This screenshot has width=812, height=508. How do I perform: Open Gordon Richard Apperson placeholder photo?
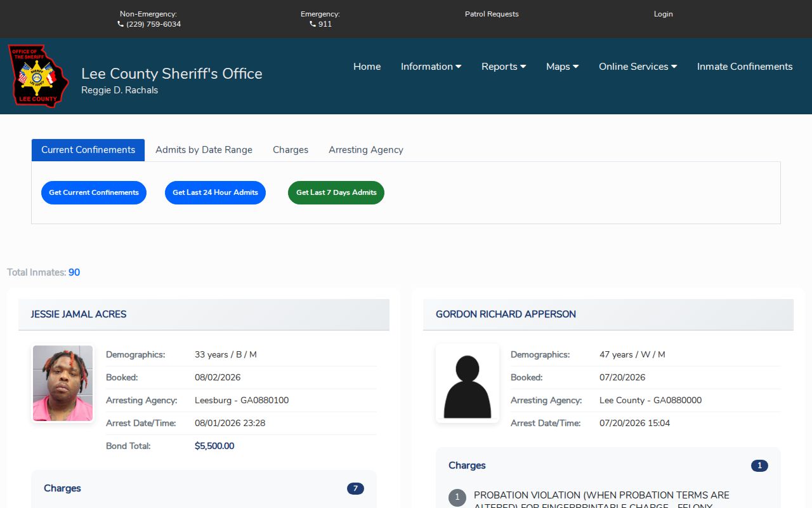468,384
